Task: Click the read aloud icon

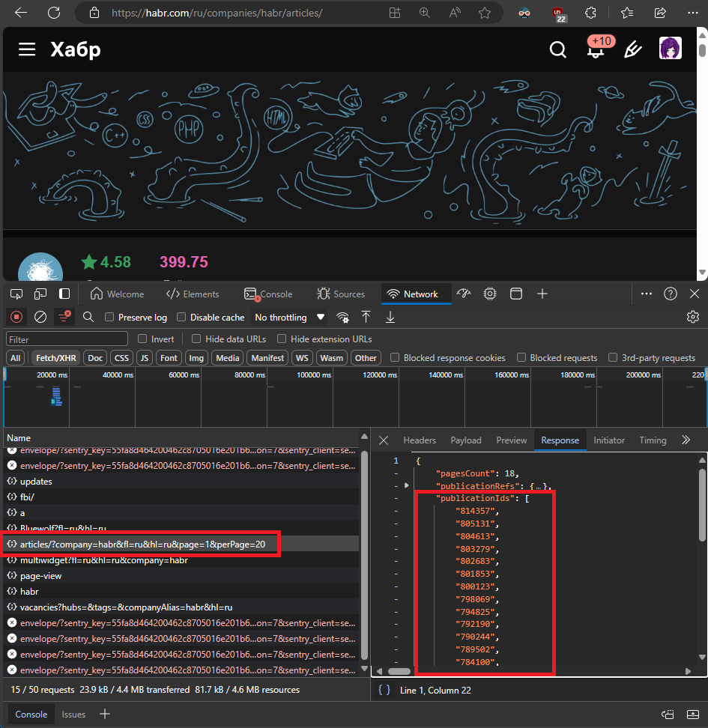Action: (455, 13)
